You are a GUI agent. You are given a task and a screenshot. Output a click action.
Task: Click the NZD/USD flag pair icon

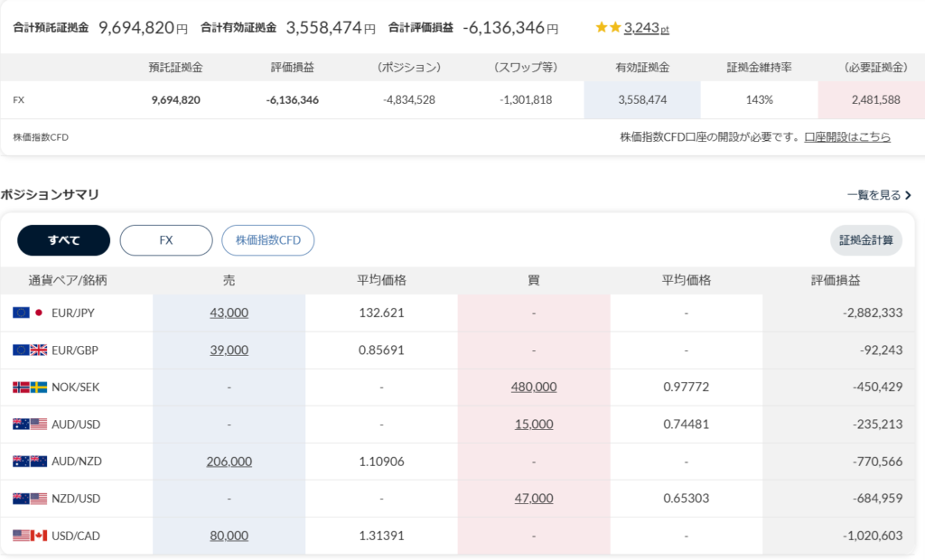point(29,498)
